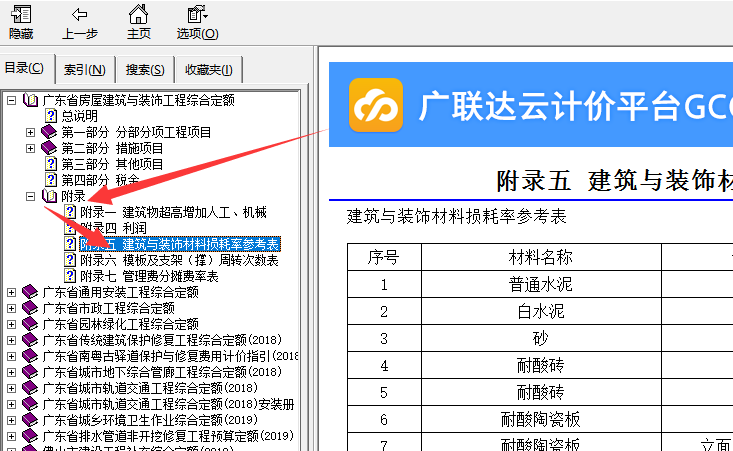The height and width of the screenshot is (451, 733).
Task: Click open-book icon of 广东省房屋建筑与装饰工程综合定额
Action: point(30,100)
